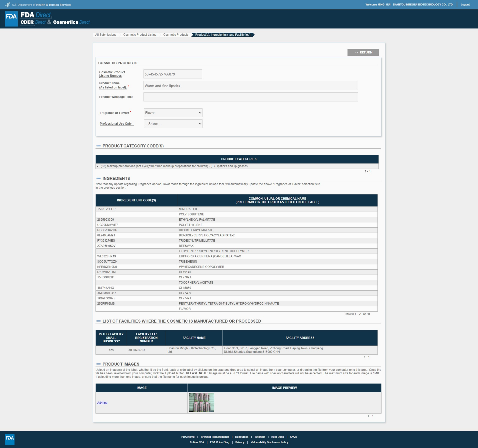Screen dimensions: 478x448
Task: Go to Cosmetic Product Listing breadcrumb
Action: (x=140, y=35)
